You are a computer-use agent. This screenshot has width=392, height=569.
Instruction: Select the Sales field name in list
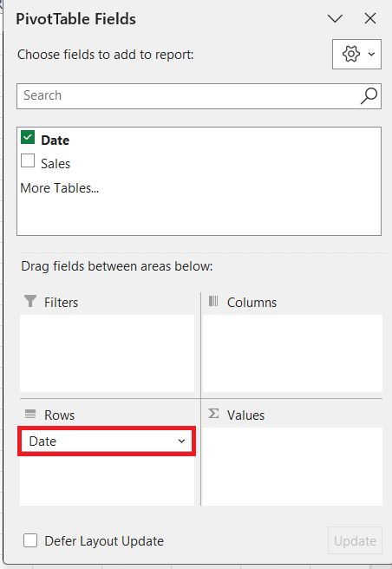pos(56,164)
